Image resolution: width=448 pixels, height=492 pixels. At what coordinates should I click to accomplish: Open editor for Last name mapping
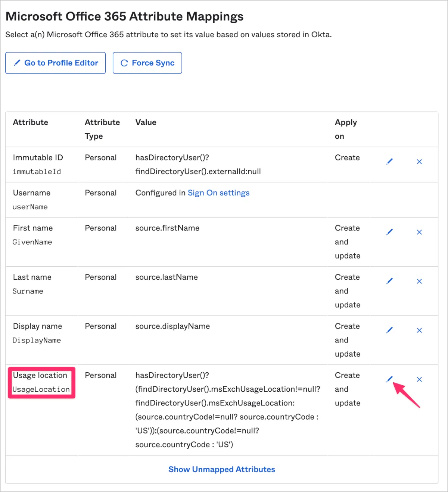click(389, 281)
